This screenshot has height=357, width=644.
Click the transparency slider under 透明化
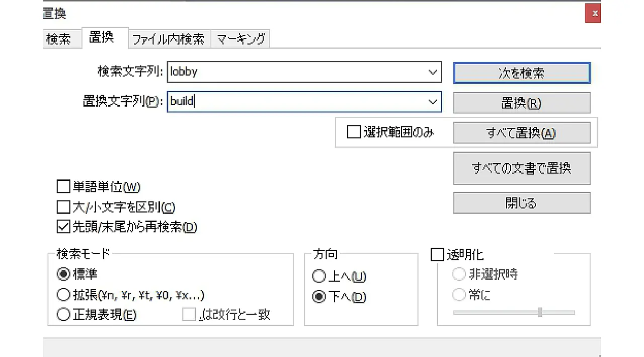pyautogui.click(x=513, y=312)
